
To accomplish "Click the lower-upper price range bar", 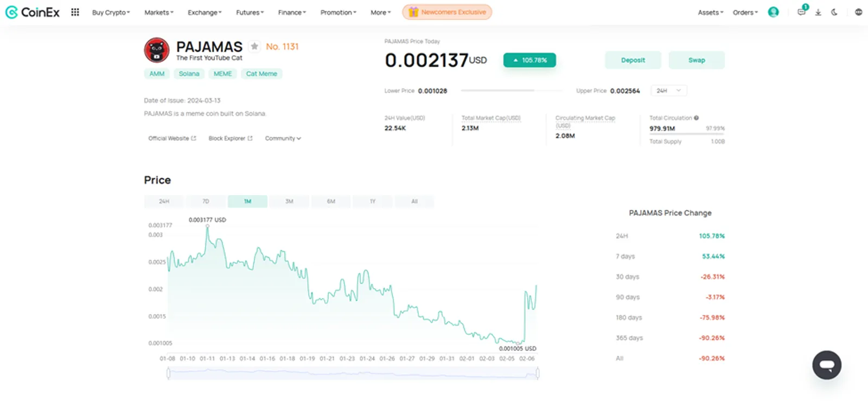I will tap(510, 90).
